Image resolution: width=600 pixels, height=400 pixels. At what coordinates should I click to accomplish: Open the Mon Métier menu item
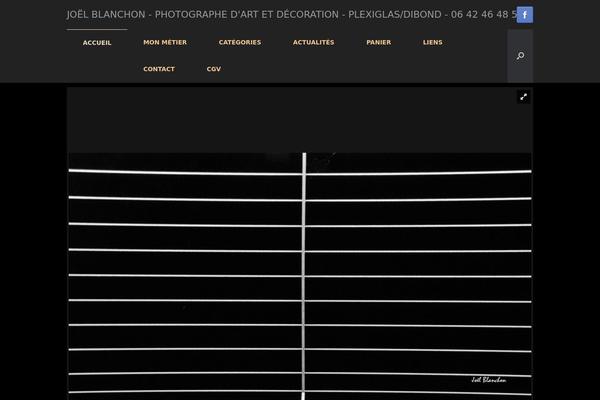point(165,43)
